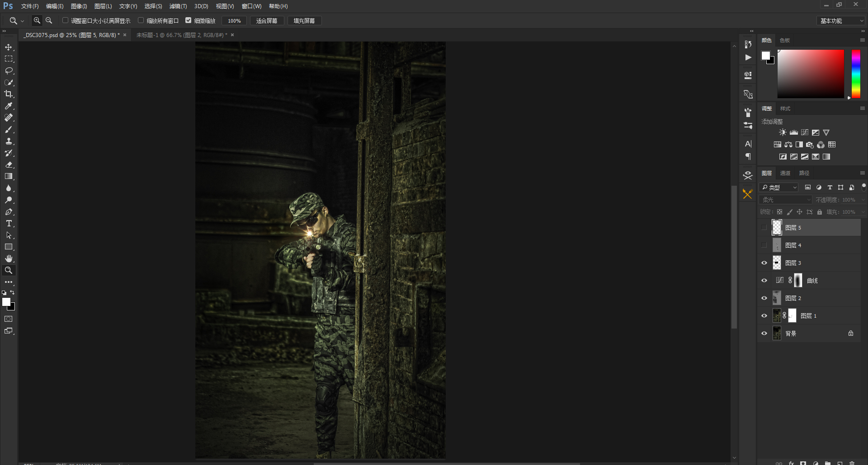Enable 缩放所有窗口 checkbox

pos(141,20)
